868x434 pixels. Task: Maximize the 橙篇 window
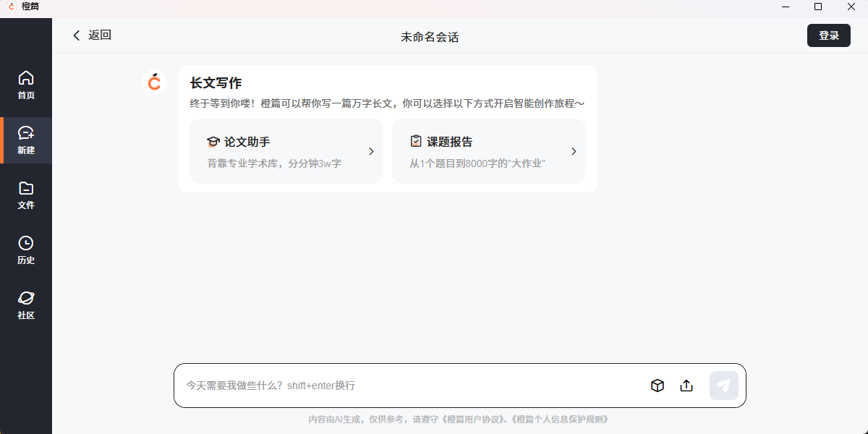click(818, 7)
